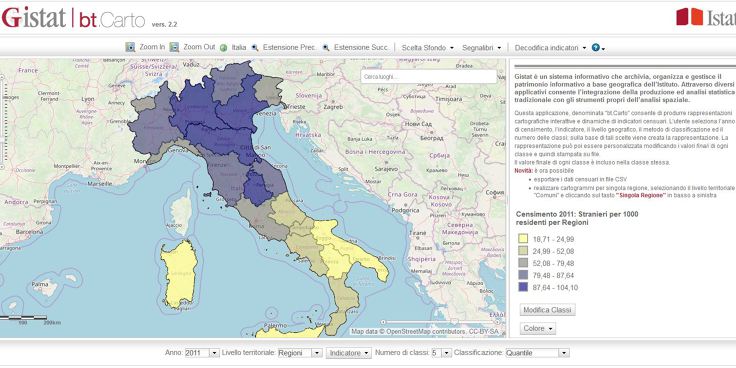Open the Decodifica indicatori menu
The width and height of the screenshot is (736, 368).
click(x=550, y=47)
